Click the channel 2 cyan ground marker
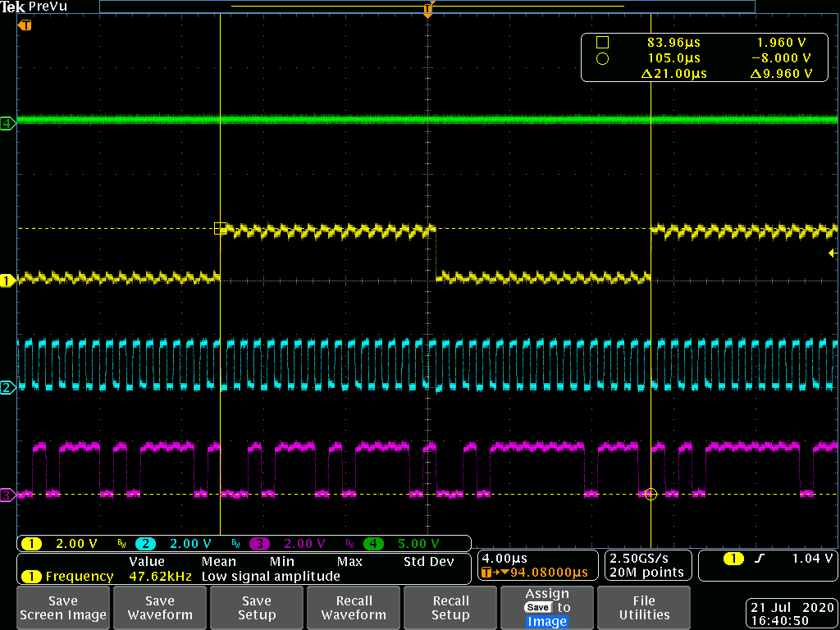 [x=7, y=387]
